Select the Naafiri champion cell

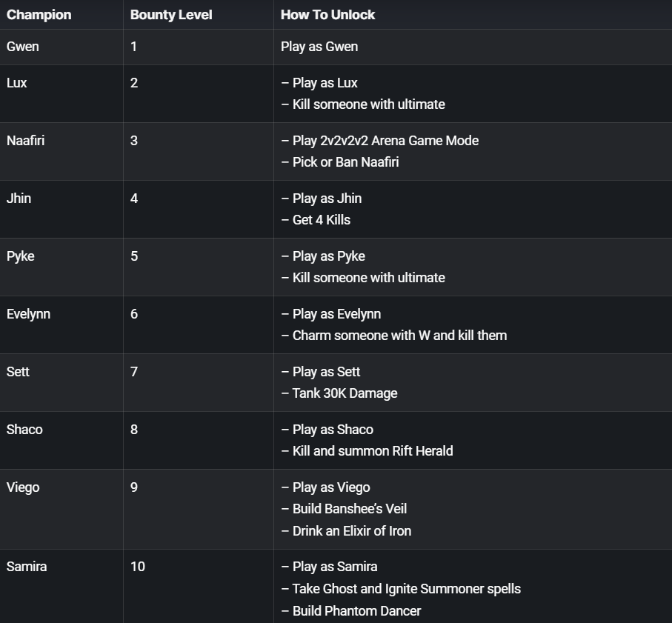[x=25, y=141]
